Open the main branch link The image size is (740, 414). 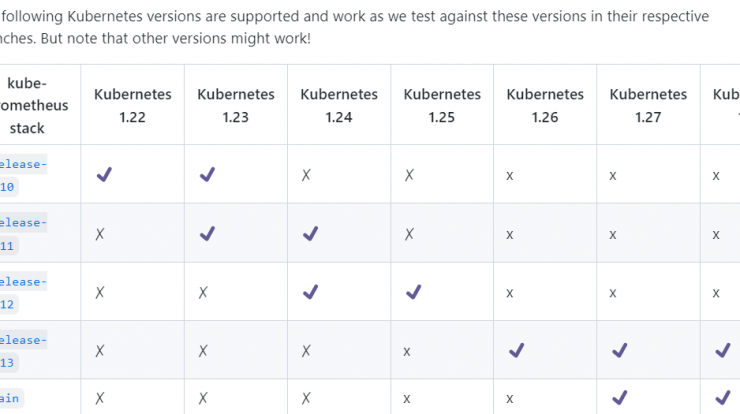(x=11, y=398)
